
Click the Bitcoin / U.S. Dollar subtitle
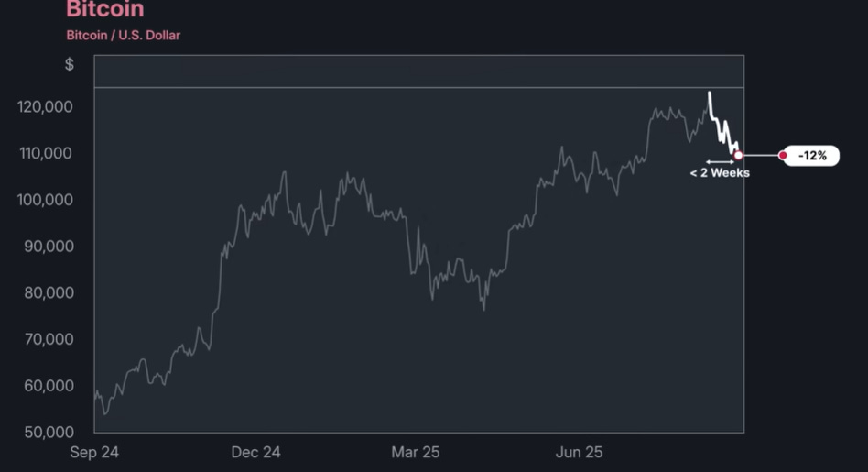tap(124, 35)
